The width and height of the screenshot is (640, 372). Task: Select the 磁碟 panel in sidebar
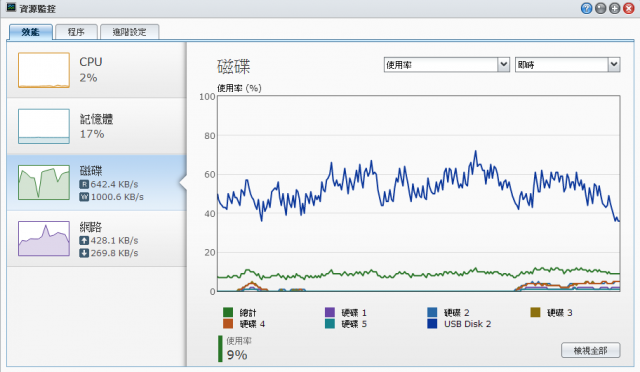pos(96,183)
